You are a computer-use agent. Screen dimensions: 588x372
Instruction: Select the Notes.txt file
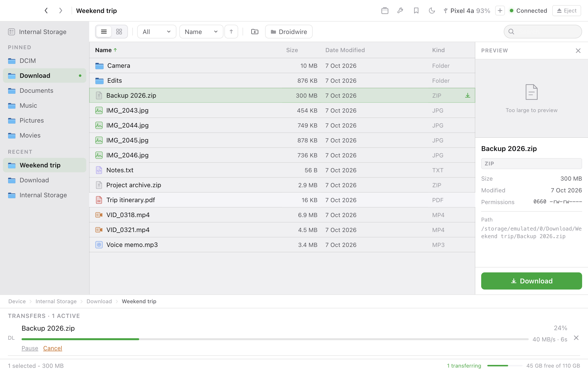[282, 170]
